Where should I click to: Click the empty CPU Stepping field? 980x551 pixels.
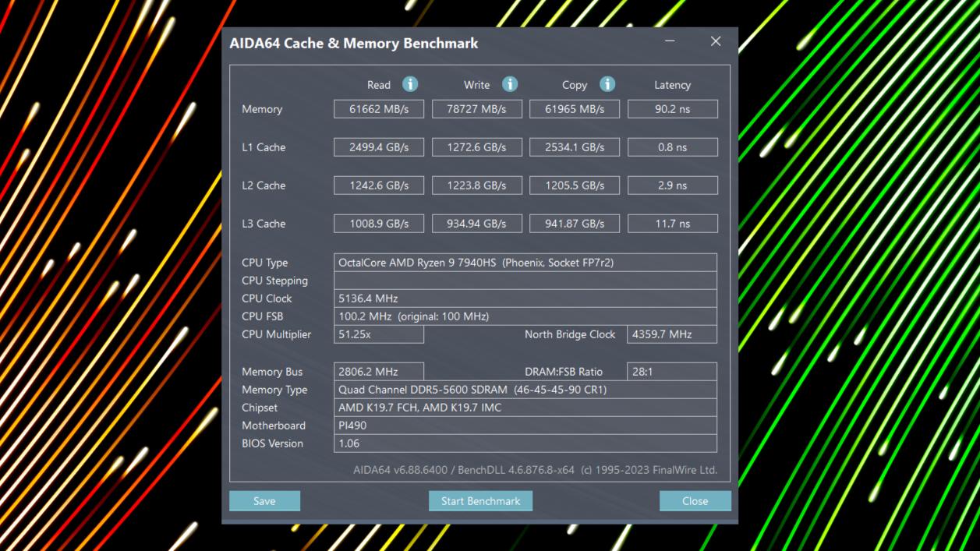click(x=525, y=281)
